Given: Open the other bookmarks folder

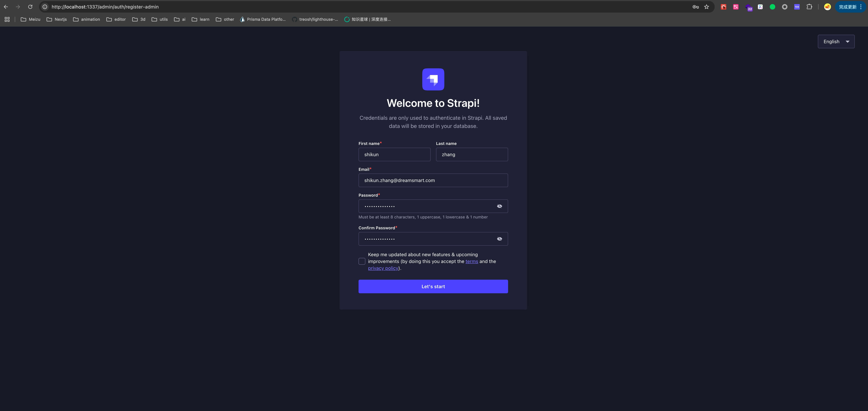Looking at the screenshot, I should 225,19.
